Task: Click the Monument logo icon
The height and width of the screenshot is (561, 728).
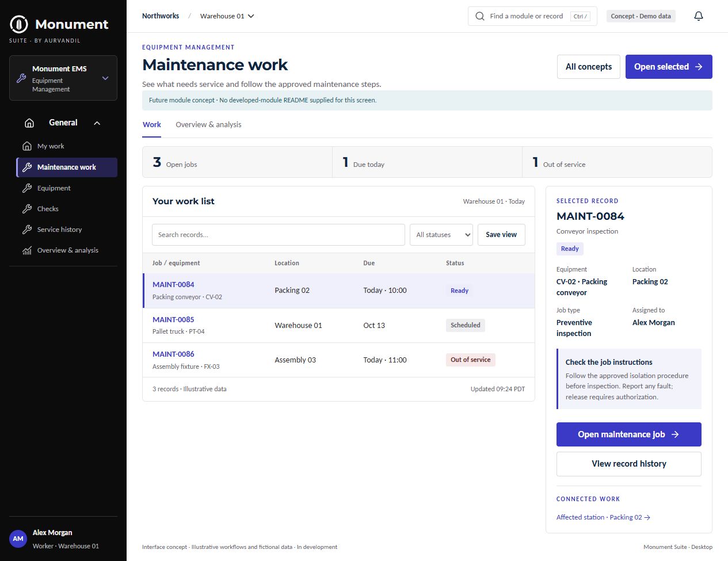Action: pyautogui.click(x=19, y=24)
